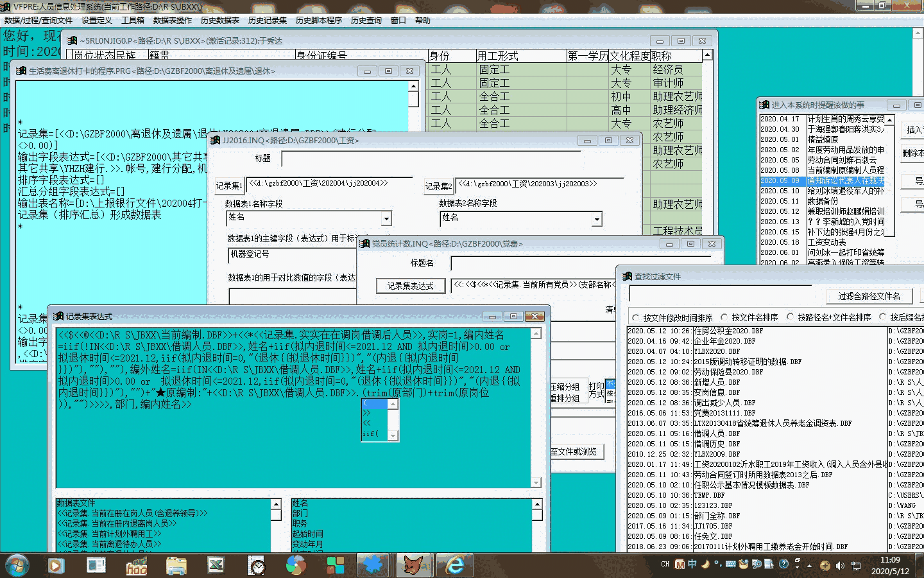924x578 pixels.
Task: Choose 按路径名+文件名排序 radio option
Action: tap(791, 317)
